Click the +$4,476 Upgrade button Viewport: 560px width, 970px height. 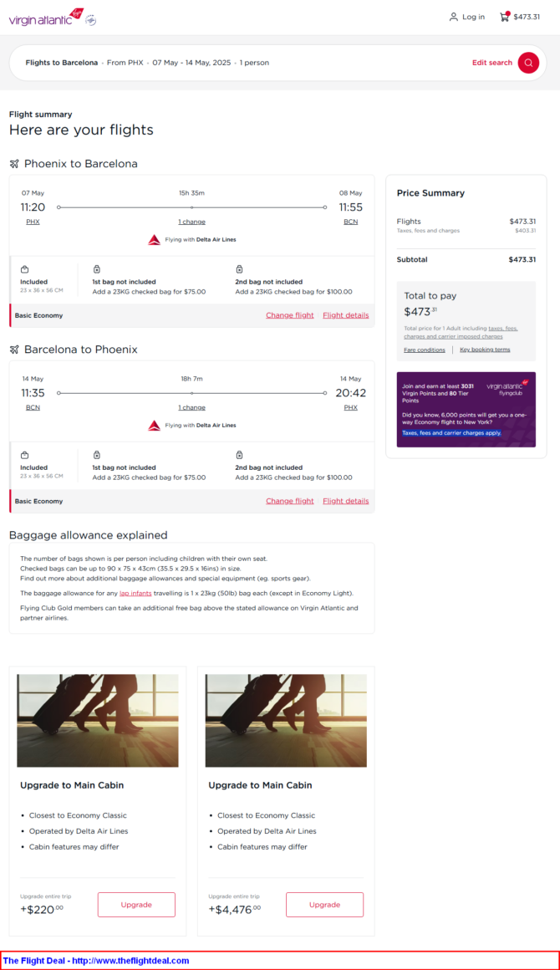[324, 905]
